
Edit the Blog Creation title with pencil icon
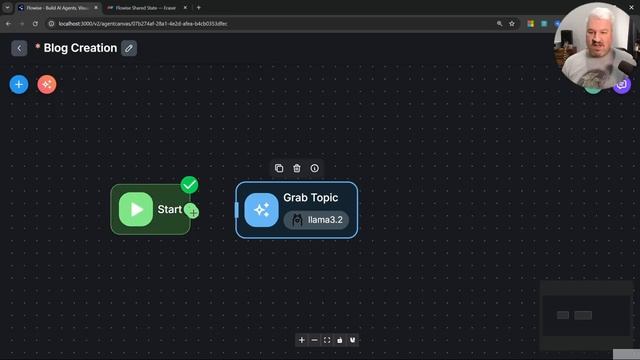(x=129, y=48)
